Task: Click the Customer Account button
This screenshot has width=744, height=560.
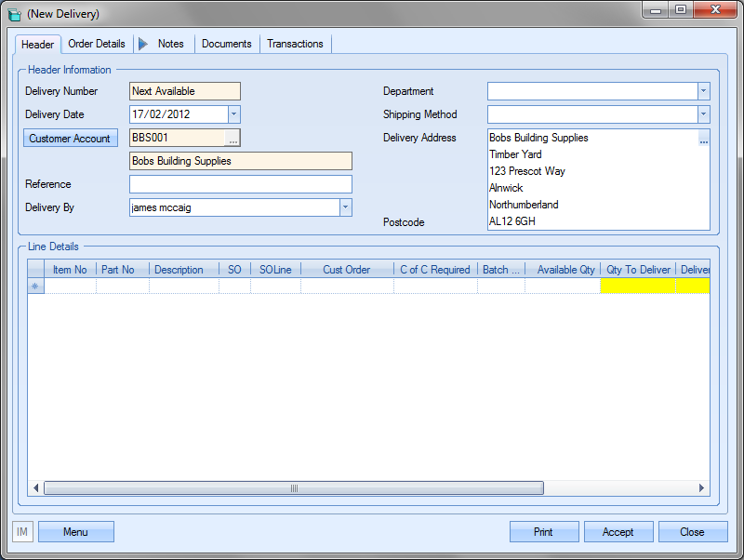Action: 71,139
